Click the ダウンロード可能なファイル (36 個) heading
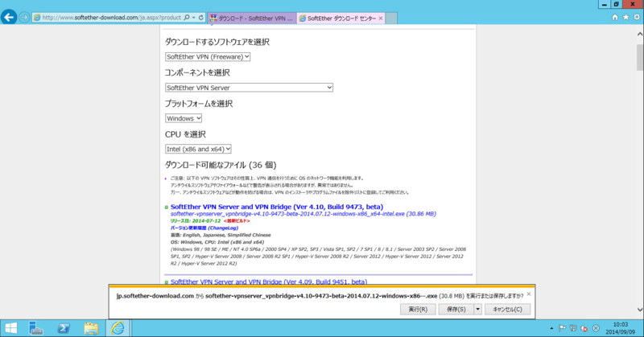 (x=221, y=165)
